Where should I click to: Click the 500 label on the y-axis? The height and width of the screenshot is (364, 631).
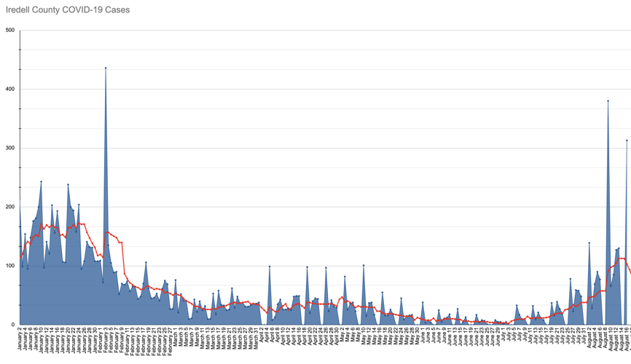coord(9,30)
